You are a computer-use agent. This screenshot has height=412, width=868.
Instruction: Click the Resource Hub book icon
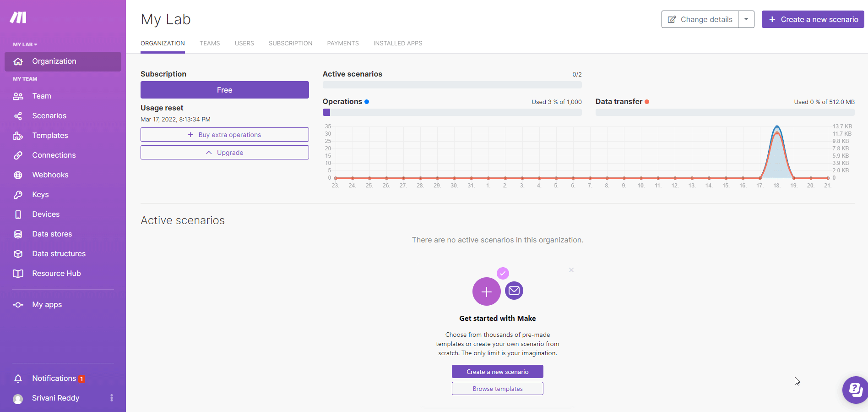pyautogui.click(x=18, y=274)
